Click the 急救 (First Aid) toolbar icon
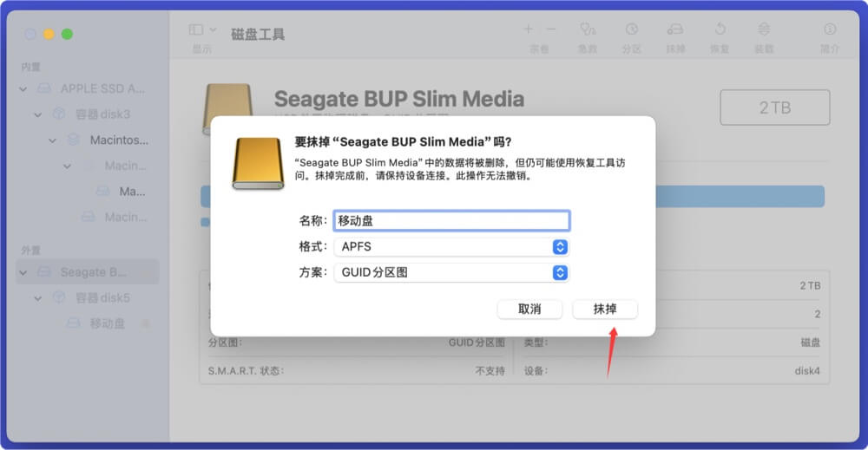Viewport: 868px width, 450px height. tap(588, 30)
